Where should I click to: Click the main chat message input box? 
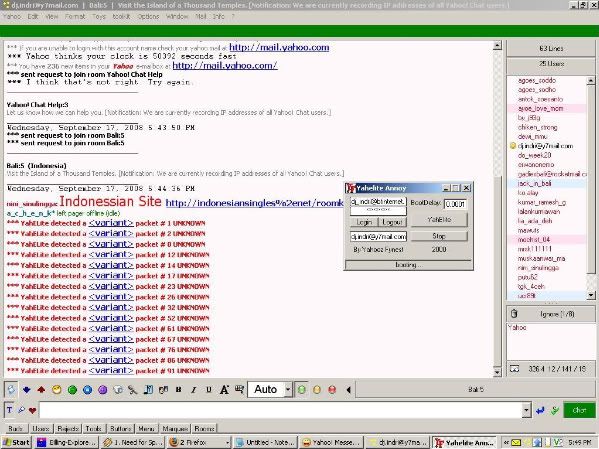[281, 410]
